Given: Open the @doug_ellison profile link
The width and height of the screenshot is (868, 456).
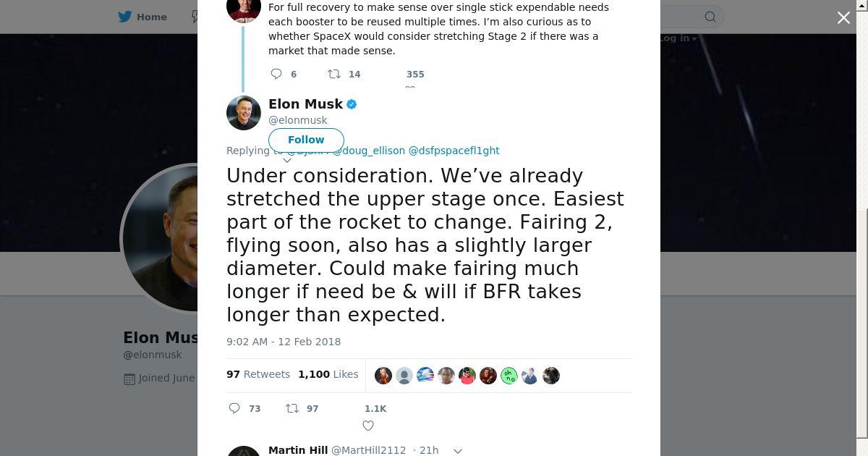Looking at the screenshot, I should click(x=369, y=151).
